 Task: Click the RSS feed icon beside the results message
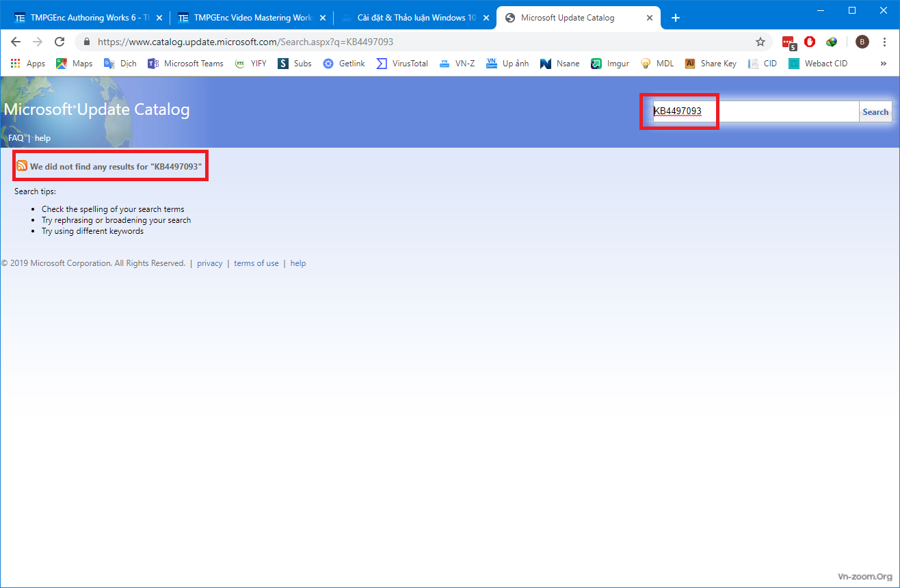pos(22,166)
